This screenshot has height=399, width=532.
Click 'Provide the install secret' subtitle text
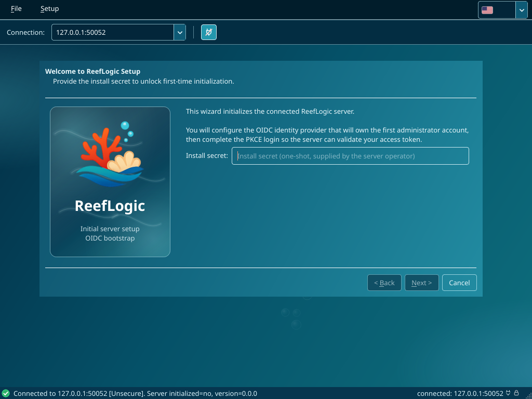pyautogui.click(x=143, y=82)
